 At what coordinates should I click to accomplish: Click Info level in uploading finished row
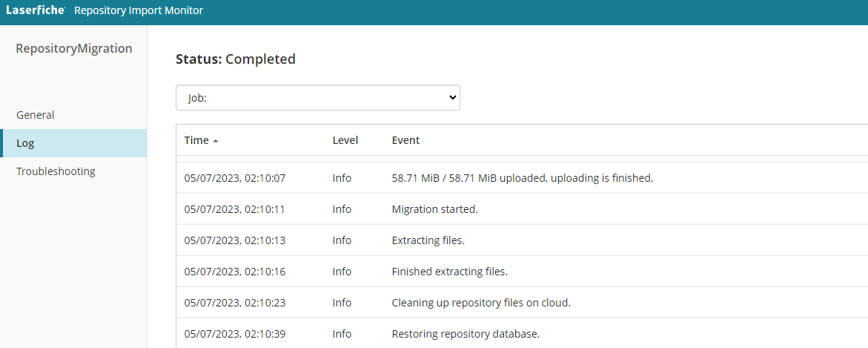[x=342, y=178]
